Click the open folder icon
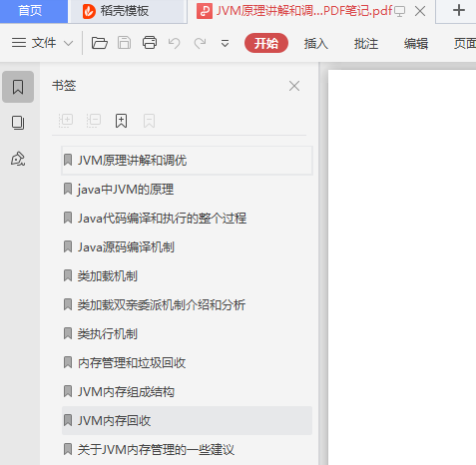Viewport: 476px width, 465px height. [x=100, y=43]
